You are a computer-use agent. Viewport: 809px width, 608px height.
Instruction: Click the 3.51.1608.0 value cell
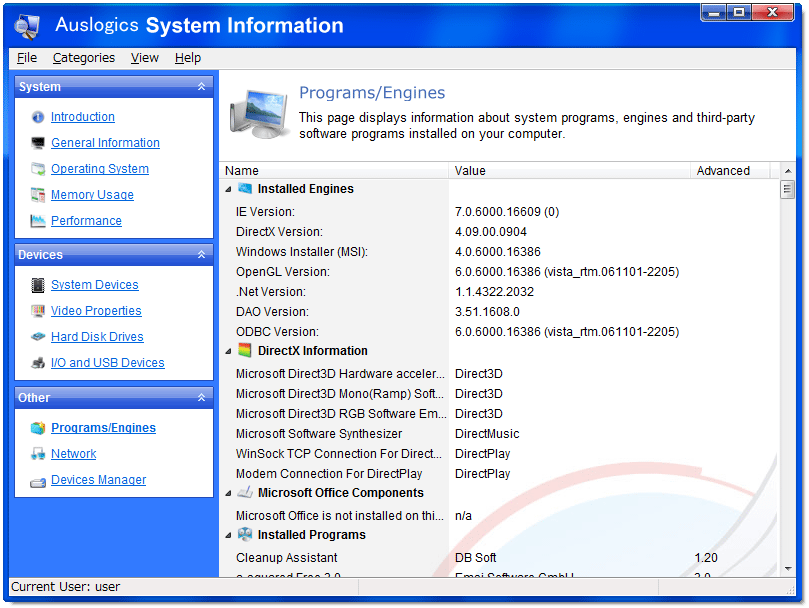(487, 312)
